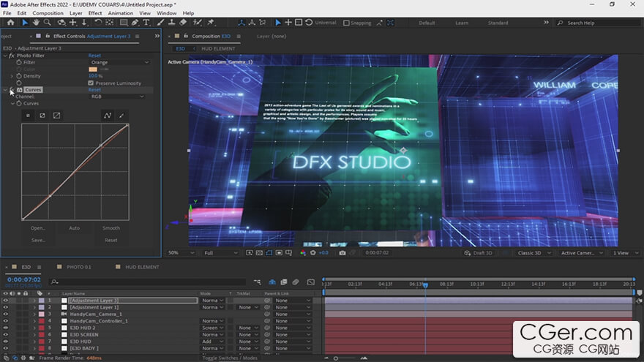This screenshot has height=362, width=644.
Task: Open the Animation menu
Action: pyautogui.click(x=120, y=13)
